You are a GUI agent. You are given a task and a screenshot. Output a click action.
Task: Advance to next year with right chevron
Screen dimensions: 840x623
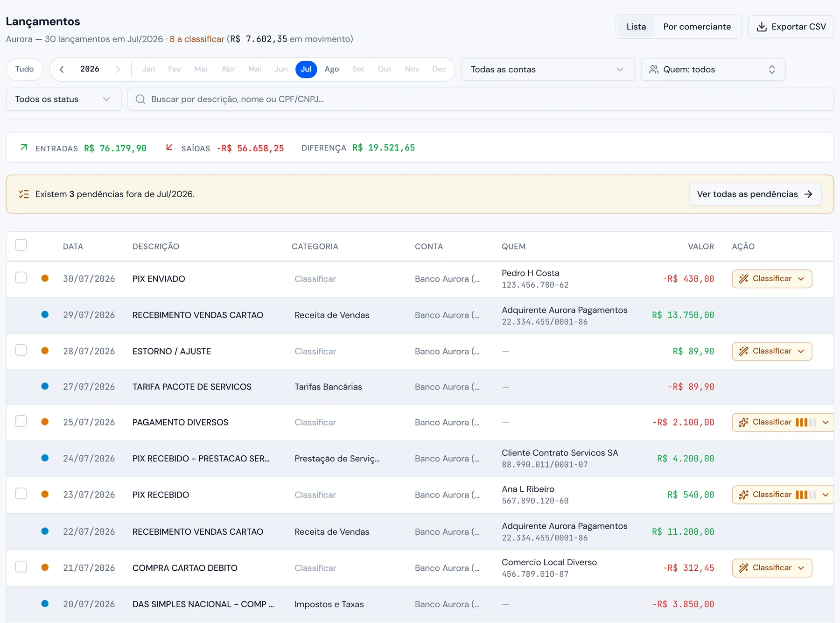click(118, 69)
